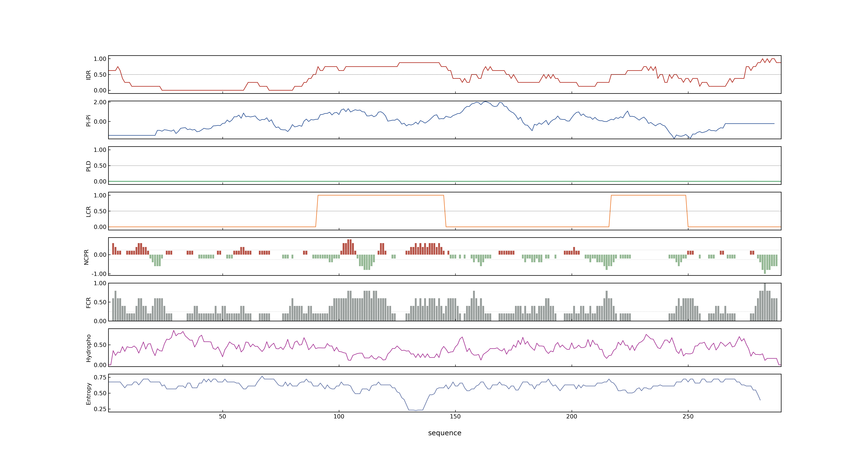Click the second LCR plateau near residue 230

[648, 195]
